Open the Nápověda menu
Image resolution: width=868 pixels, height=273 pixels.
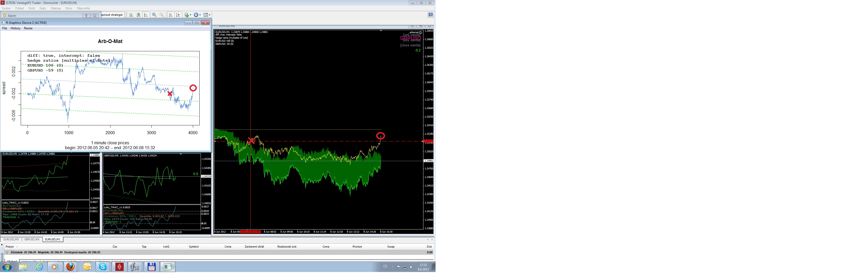(83, 8)
